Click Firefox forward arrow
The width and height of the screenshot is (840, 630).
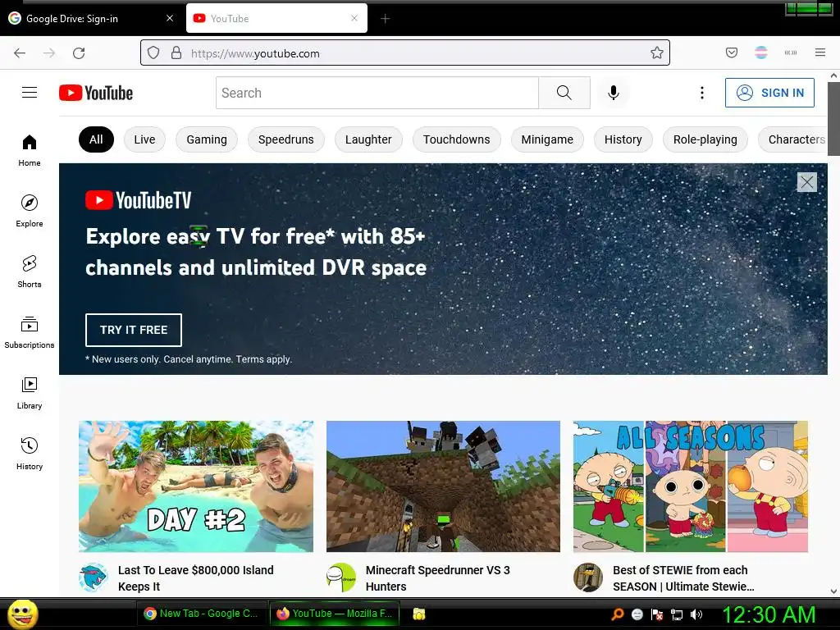(x=49, y=53)
